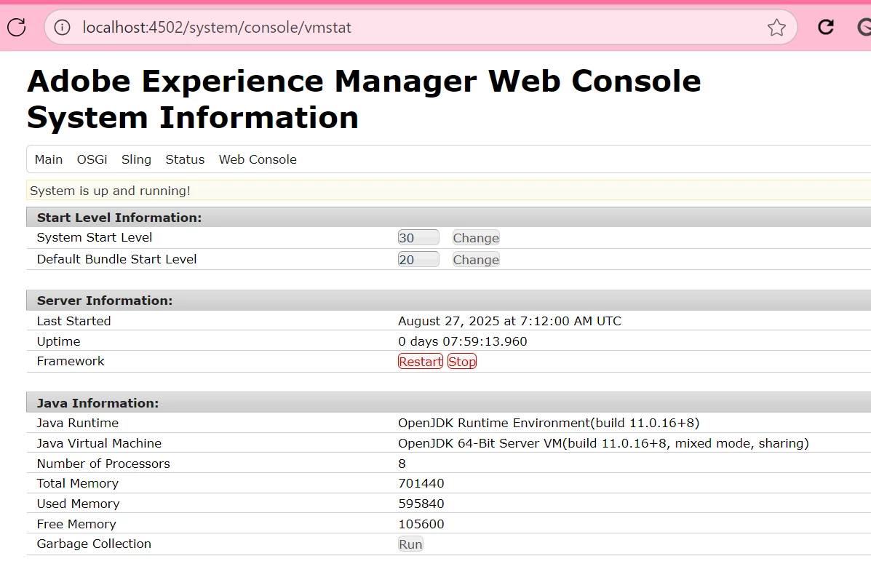Screen dimensions: 871x588
Task: Select the Total Memory value '701440'
Action: (x=421, y=483)
